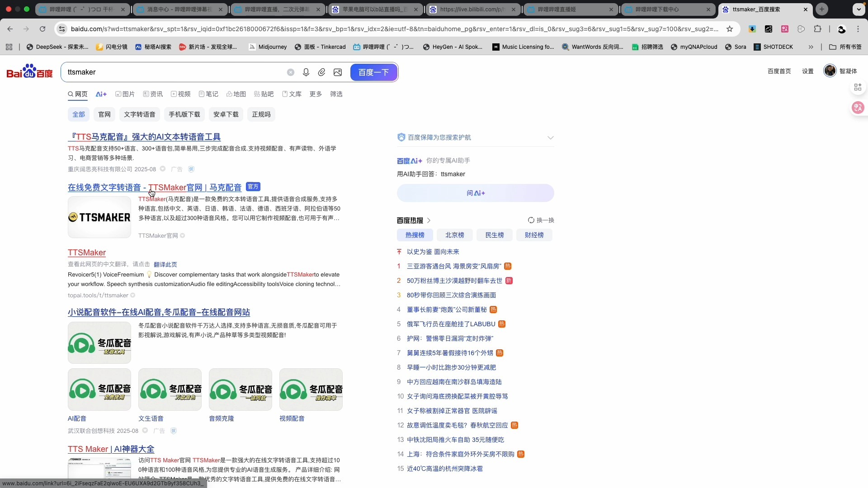Click the voice search microphone icon
Image resolution: width=868 pixels, height=488 pixels.
coord(306,72)
